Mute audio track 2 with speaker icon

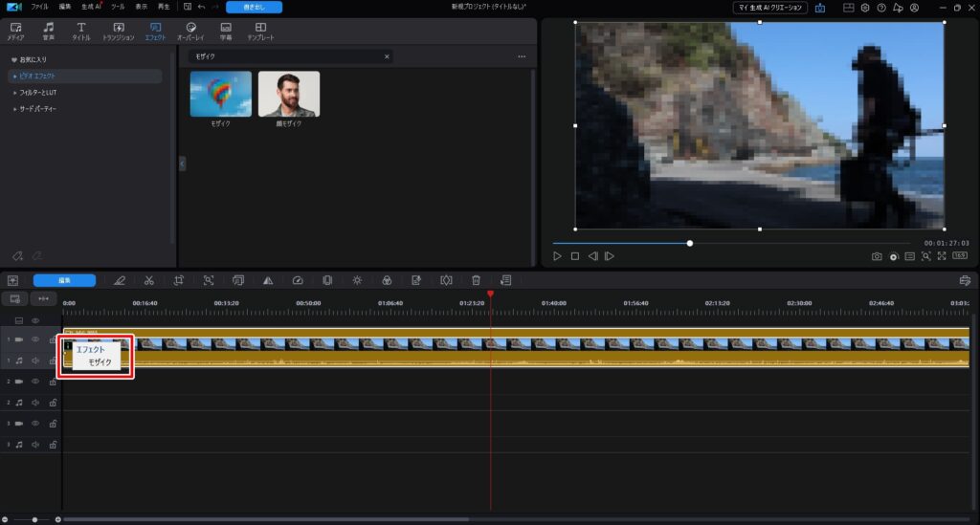pos(35,403)
